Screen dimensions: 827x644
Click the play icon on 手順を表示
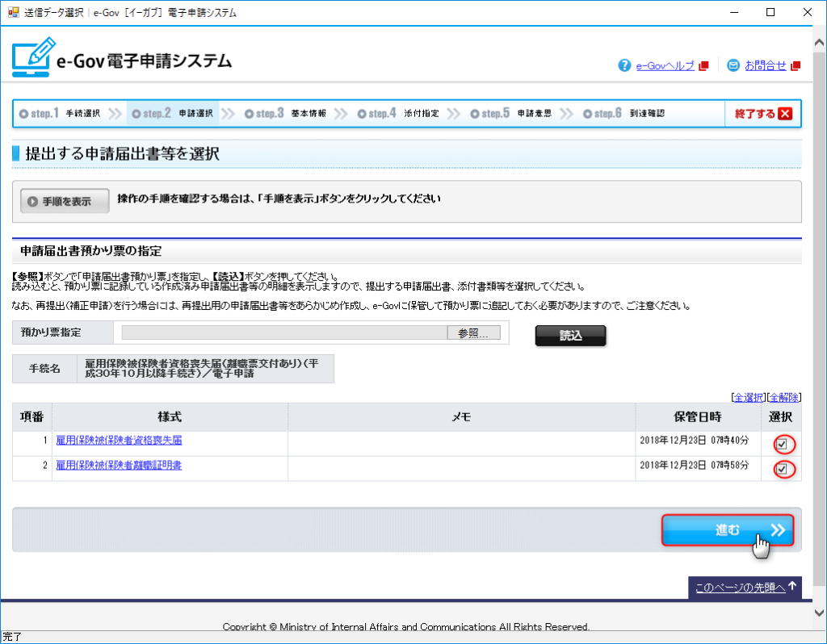[33, 202]
